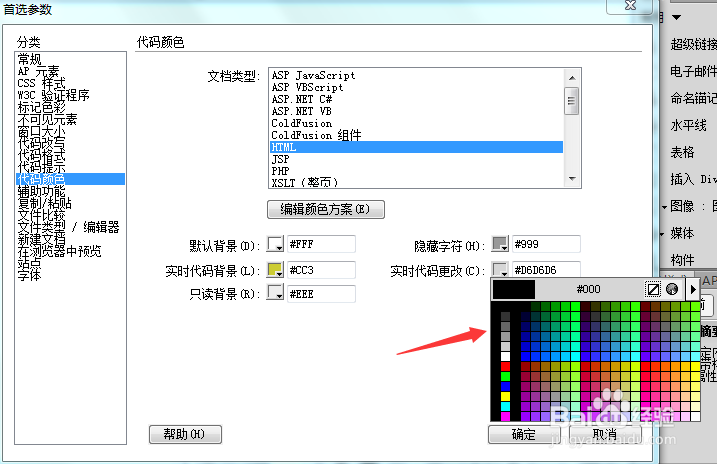Click 水平线 in the insert panel behind
The height and width of the screenshot is (464, 717).
point(688,125)
